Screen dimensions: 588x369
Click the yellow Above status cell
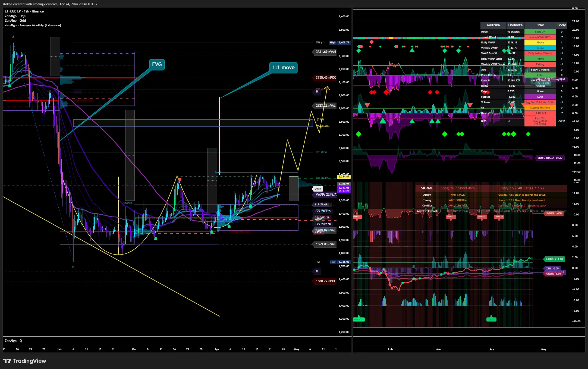pos(540,43)
